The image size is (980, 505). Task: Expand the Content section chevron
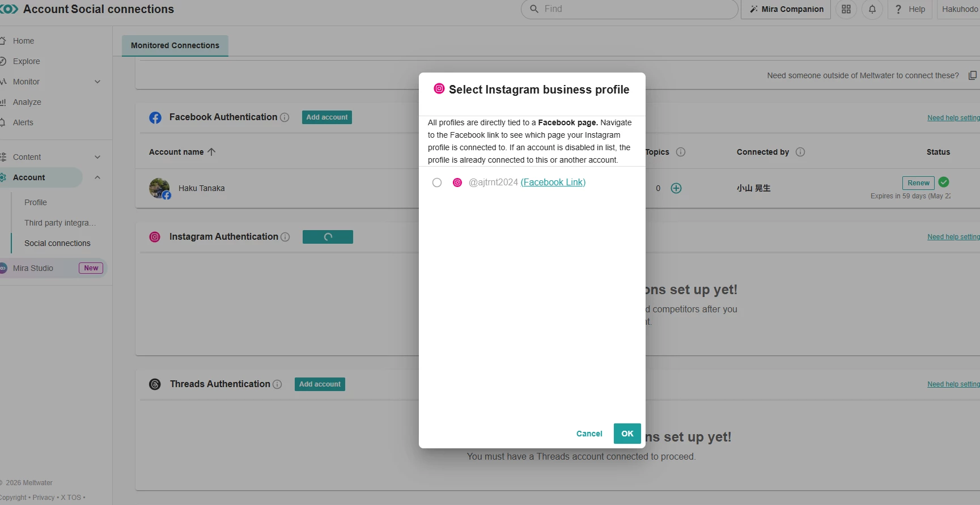tap(97, 157)
